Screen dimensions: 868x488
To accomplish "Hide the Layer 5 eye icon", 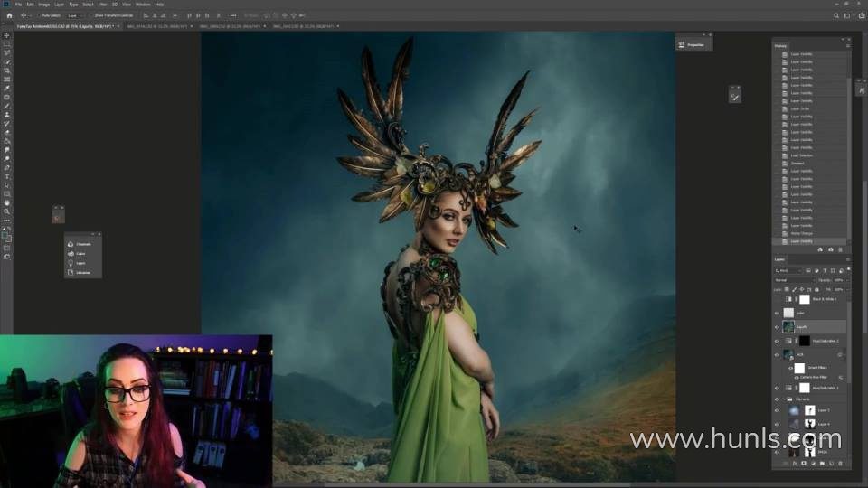I will tap(777, 410).
